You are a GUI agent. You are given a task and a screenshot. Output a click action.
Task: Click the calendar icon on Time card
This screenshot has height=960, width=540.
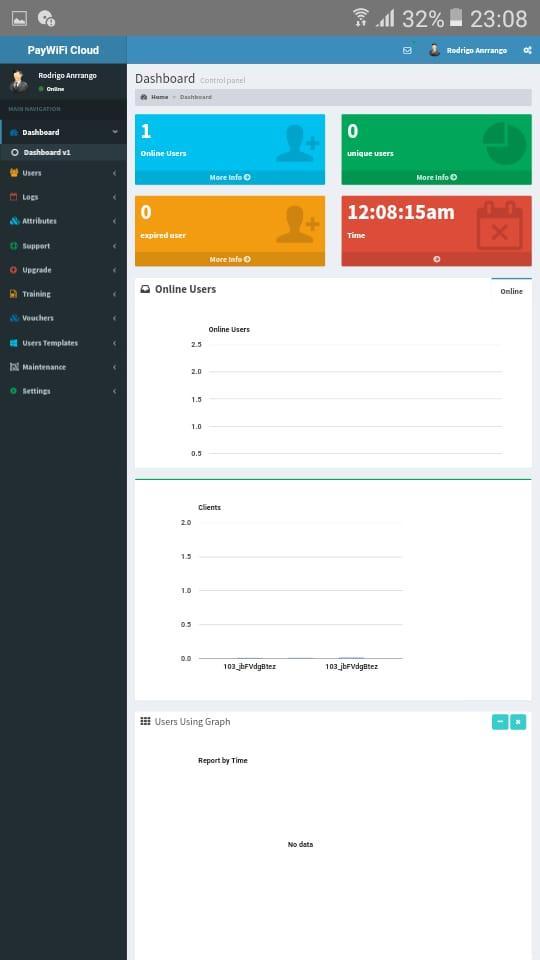(x=500, y=225)
